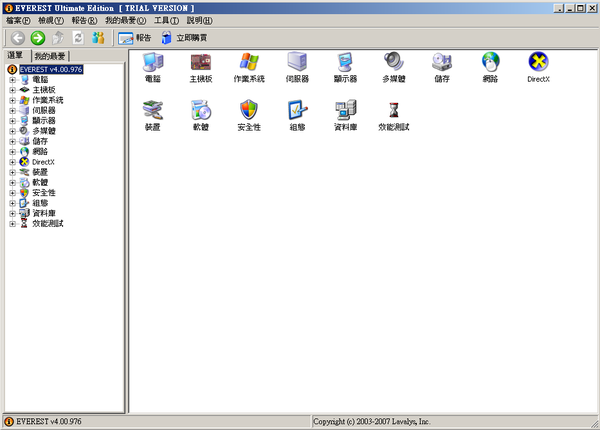
Task: Open the 電腦 (Computer) icon in main pane
Action: (153, 67)
